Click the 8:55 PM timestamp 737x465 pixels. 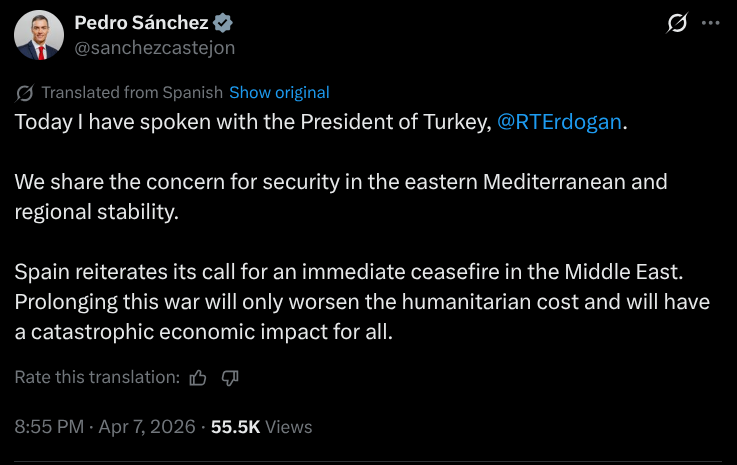click(x=49, y=426)
